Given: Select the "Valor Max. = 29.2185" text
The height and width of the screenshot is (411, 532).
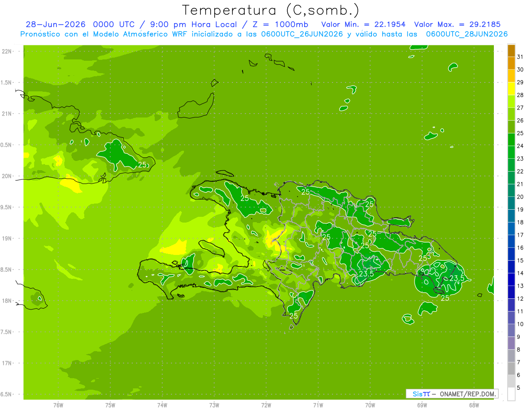Looking at the screenshot, I should pyautogui.click(x=457, y=24).
